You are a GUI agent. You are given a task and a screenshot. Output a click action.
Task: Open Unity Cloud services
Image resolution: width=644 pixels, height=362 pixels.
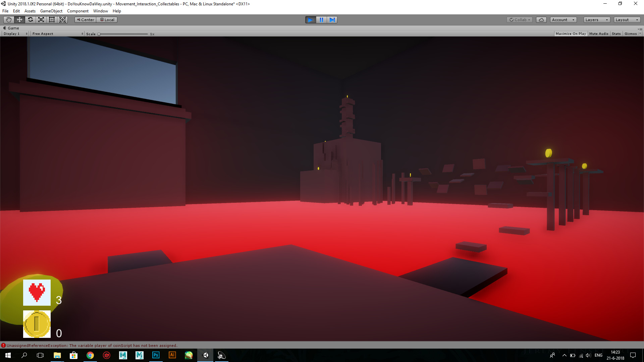(x=541, y=19)
